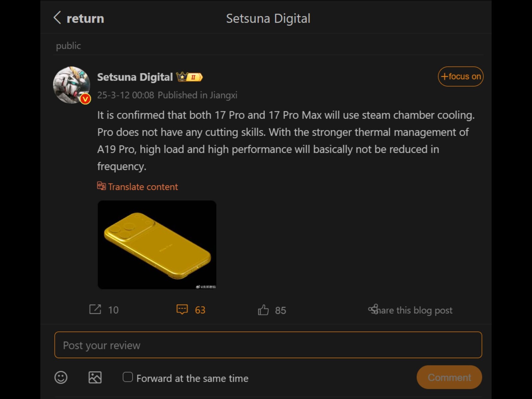The height and width of the screenshot is (399, 532).
Task: Open the Setsuna Digital username link
Action: 135,77
